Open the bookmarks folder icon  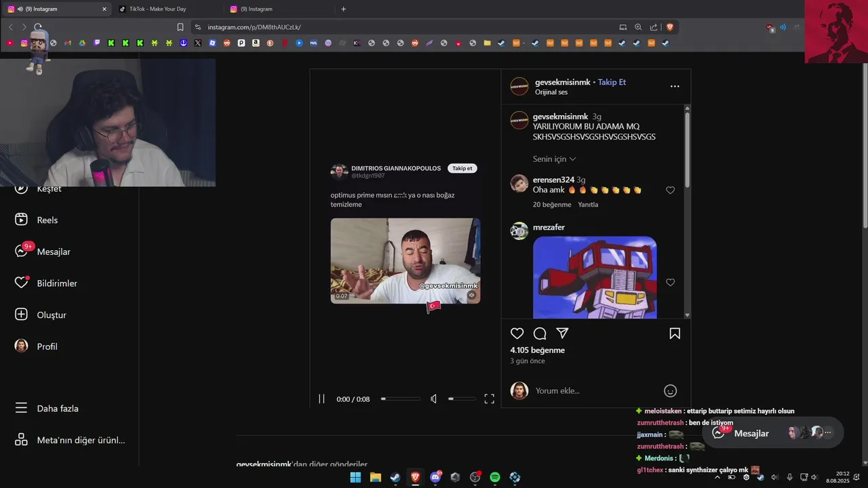tap(487, 43)
